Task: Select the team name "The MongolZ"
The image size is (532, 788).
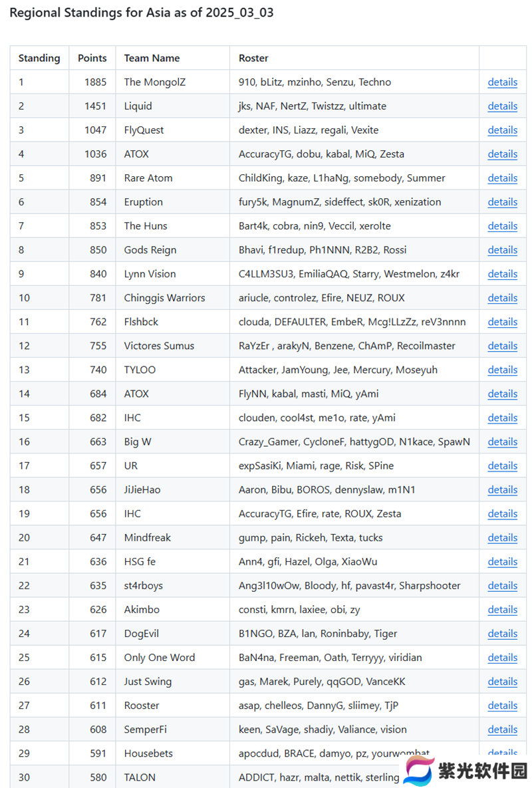Action: 155,82
